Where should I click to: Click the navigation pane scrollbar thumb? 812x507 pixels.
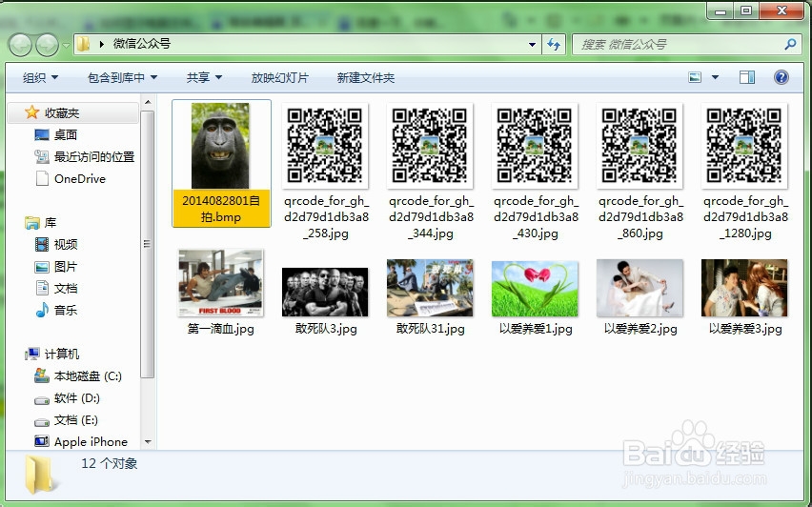click(148, 244)
